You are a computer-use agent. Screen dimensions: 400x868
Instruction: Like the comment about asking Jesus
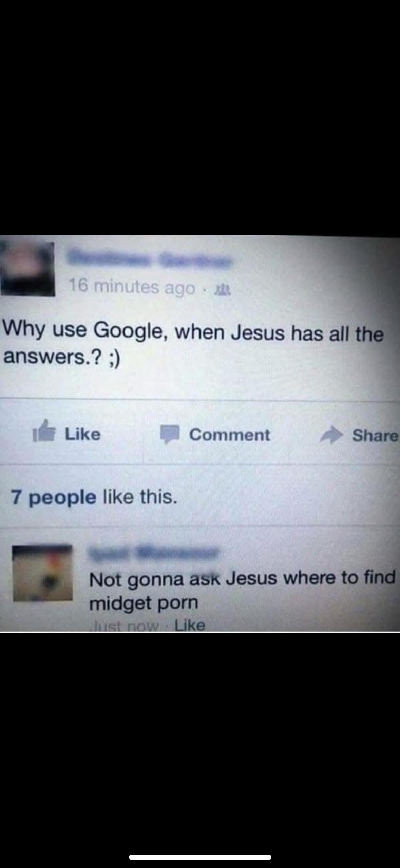coord(190,625)
